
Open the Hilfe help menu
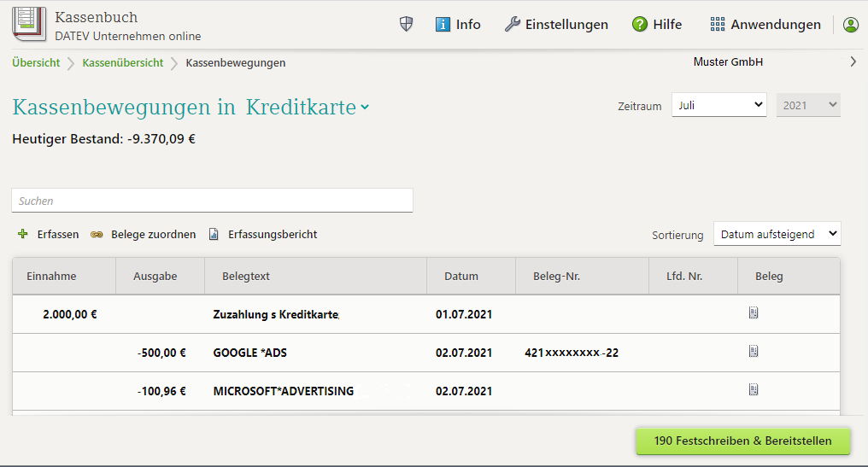coord(657,25)
